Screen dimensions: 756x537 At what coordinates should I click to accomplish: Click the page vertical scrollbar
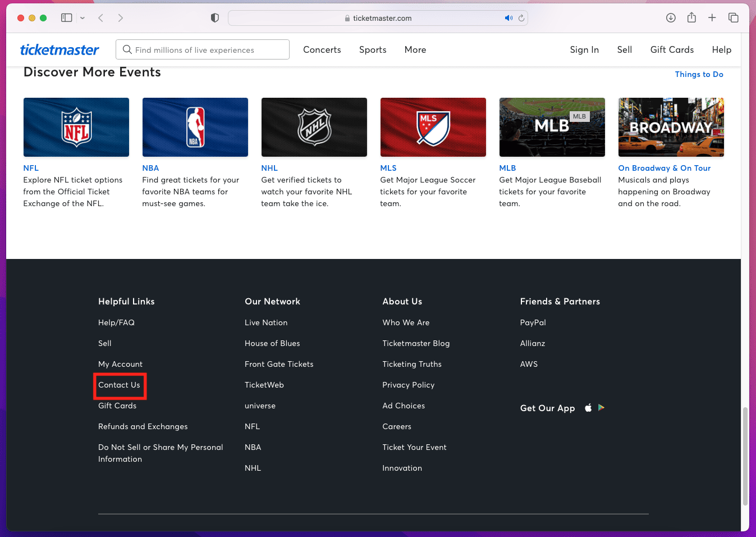click(x=745, y=455)
